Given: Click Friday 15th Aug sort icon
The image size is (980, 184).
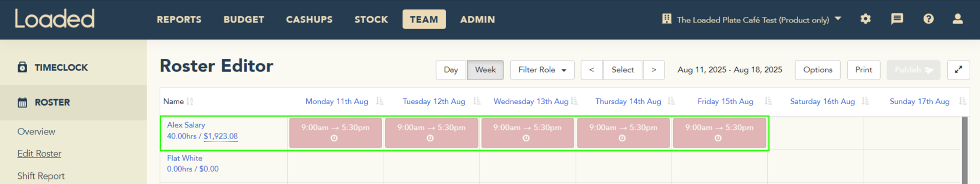Looking at the screenshot, I should pos(768,101).
